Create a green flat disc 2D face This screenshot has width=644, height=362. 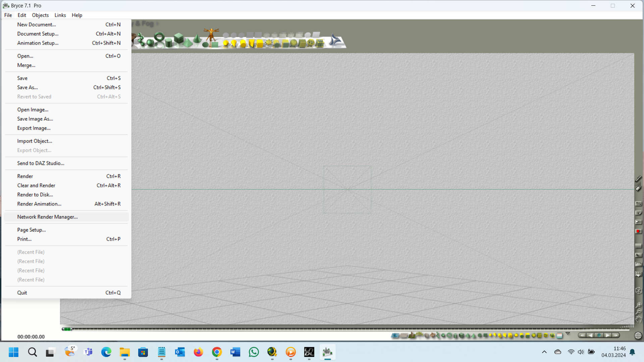click(205, 45)
